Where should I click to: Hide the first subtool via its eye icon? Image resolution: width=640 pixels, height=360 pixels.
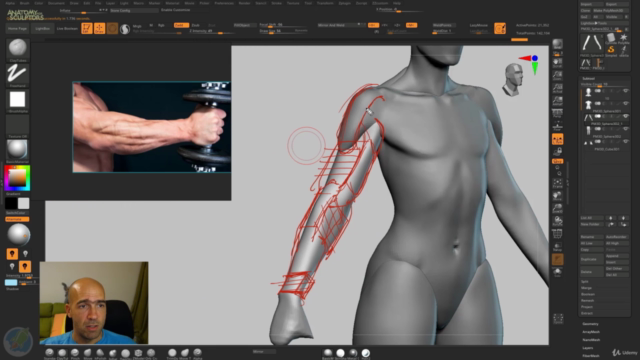point(625,91)
